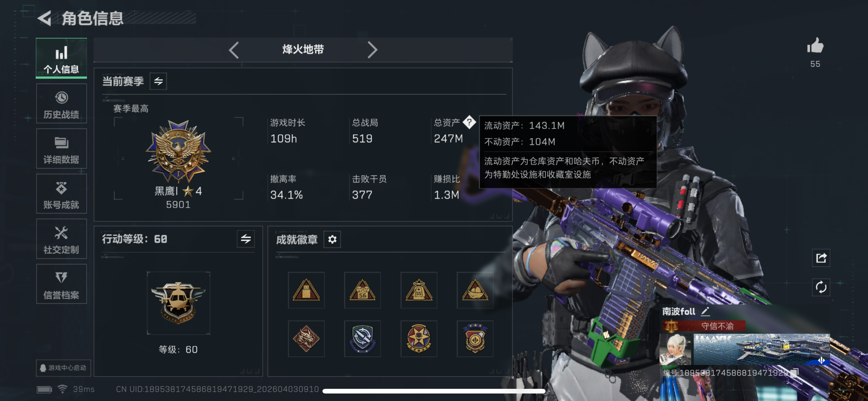Click the player avatar thumbnail
This screenshot has width=868, height=401.
(x=675, y=349)
